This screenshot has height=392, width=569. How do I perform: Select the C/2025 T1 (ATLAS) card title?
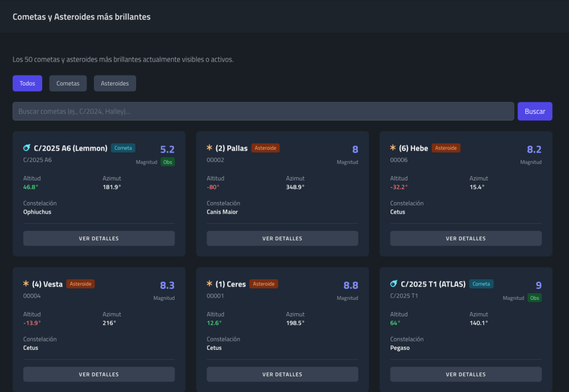point(433,284)
